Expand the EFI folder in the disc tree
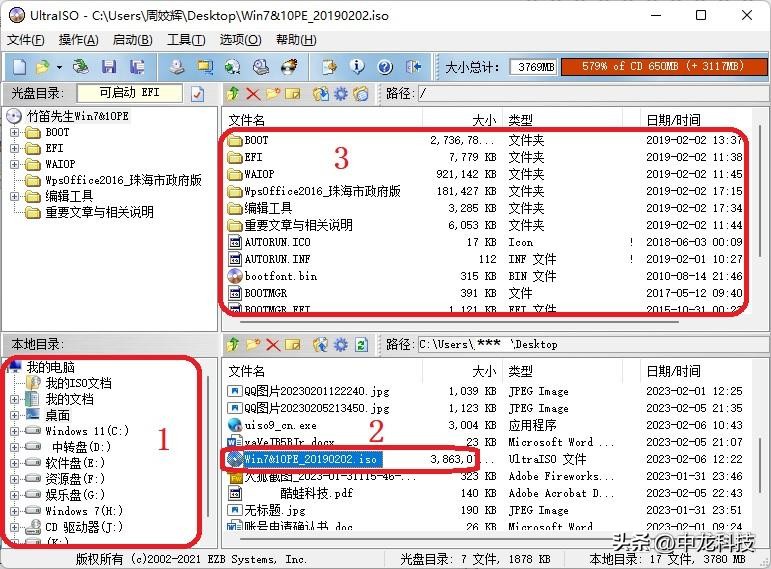This screenshot has width=771, height=569. coord(14,148)
